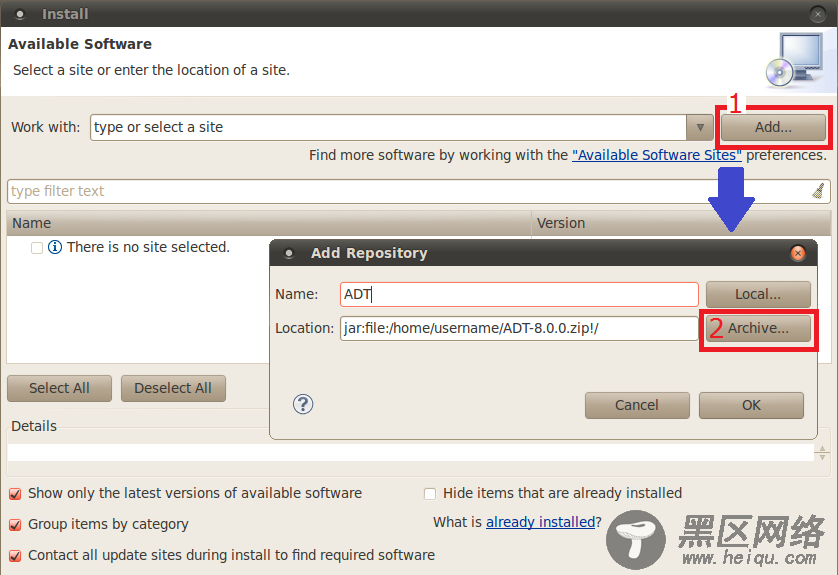Toggle Show only the latest versions checkbox

point(15,493)
